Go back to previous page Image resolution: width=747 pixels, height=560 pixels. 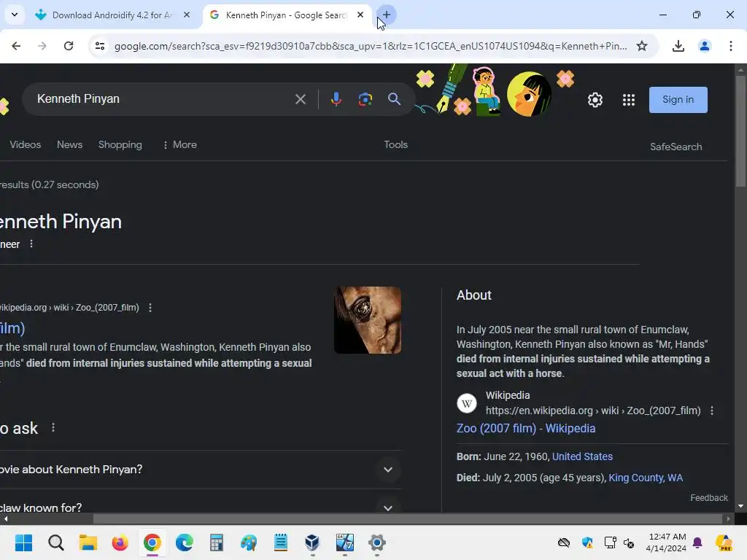tap(16, 46)
